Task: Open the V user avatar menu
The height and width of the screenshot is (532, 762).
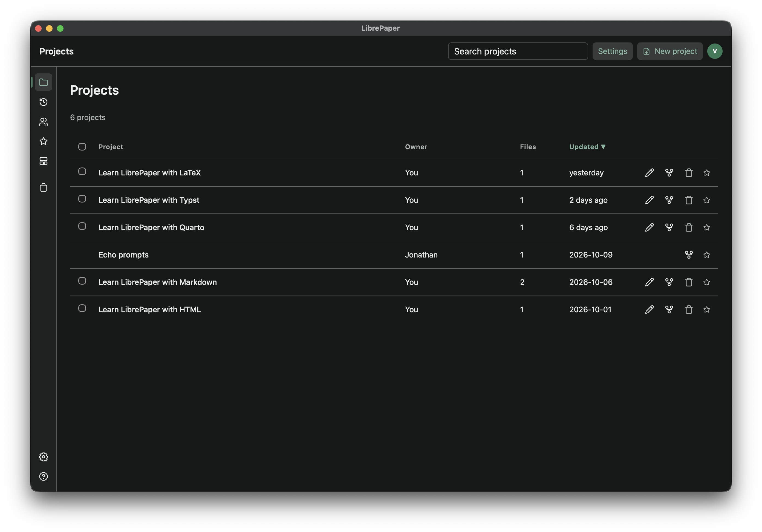Action: coord(715,51)
